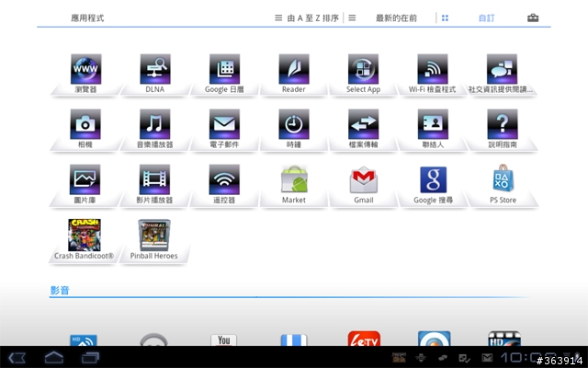
Task: Open the PS Store app
Action: tap(503, 184)
